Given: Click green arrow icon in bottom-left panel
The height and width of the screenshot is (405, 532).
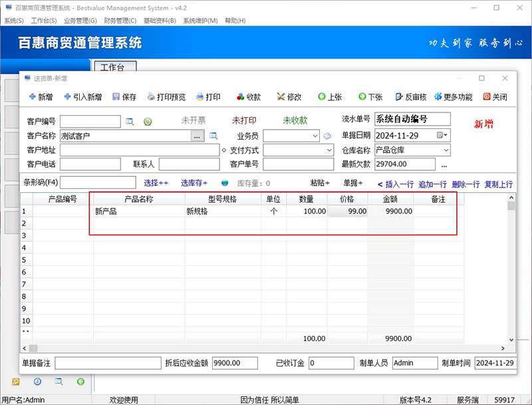Looking at the screenshot, I should pyautogui.click(x=80, y=382).
